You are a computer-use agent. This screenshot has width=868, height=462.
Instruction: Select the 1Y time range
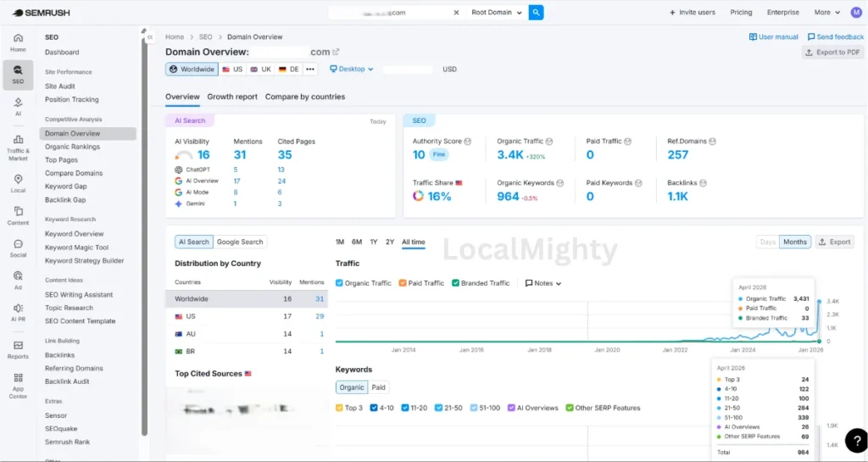point(374,242)
